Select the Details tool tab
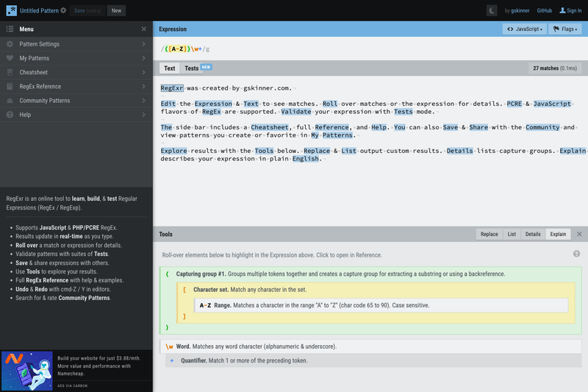The image size is (588, 392). pos(532,234)
